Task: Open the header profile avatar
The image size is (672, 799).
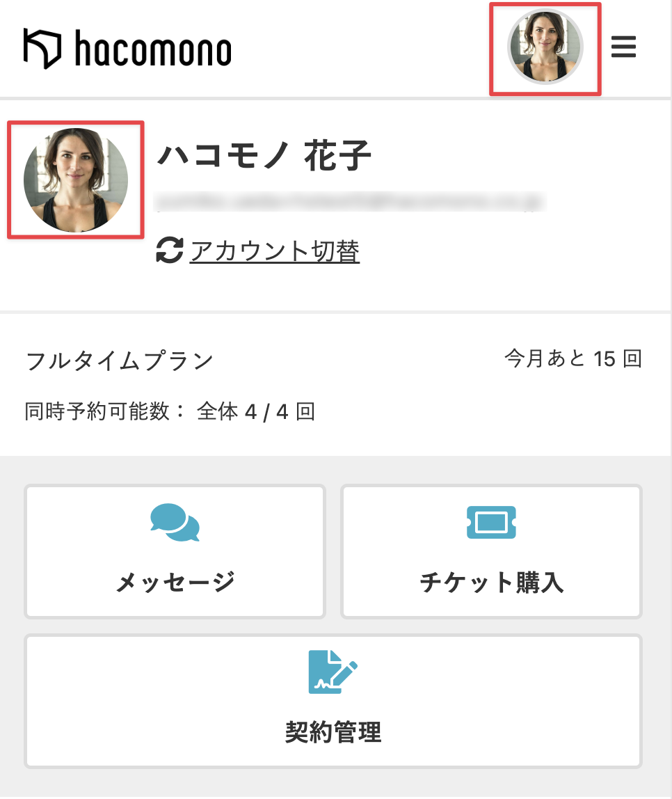Action: (x=545, y=47)
